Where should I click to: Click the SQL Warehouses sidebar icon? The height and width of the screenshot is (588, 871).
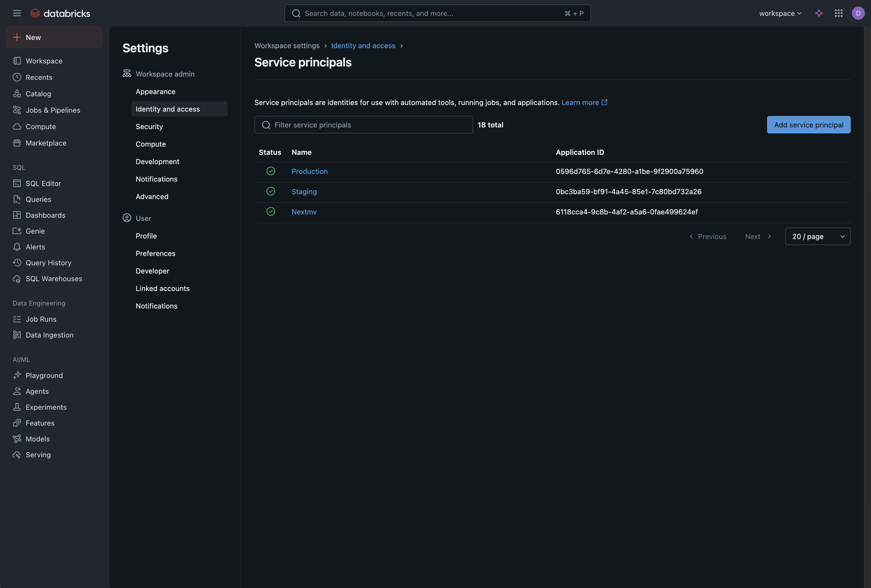pos(17,279)
